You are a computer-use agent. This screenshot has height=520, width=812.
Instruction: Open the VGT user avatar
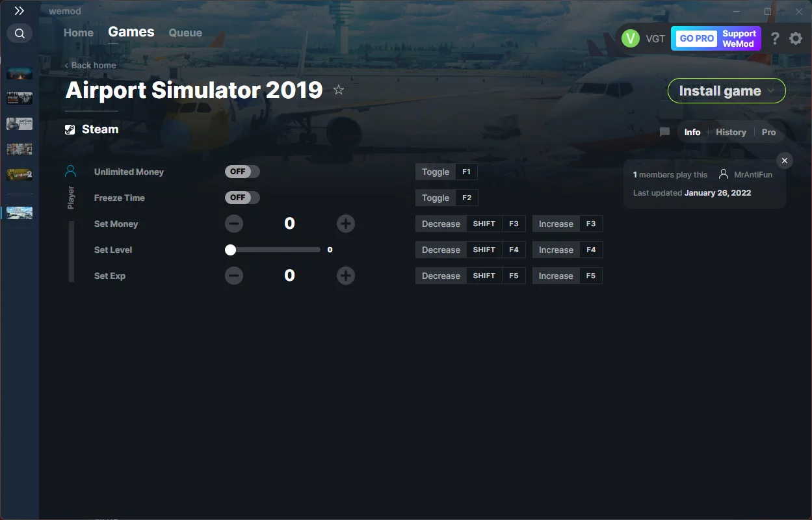[x=630, y=38]
